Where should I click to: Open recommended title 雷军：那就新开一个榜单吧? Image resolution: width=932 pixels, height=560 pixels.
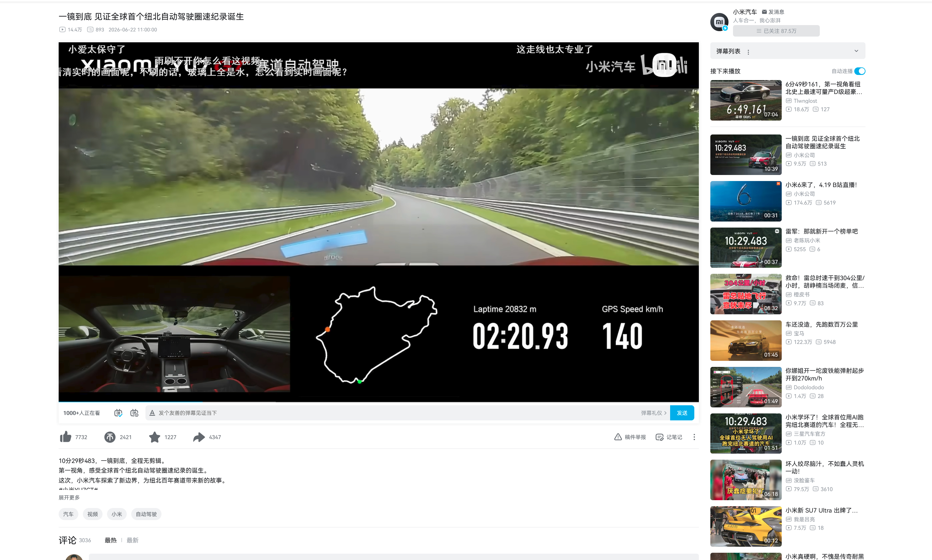pyautogui.click(x=821, y=231)
